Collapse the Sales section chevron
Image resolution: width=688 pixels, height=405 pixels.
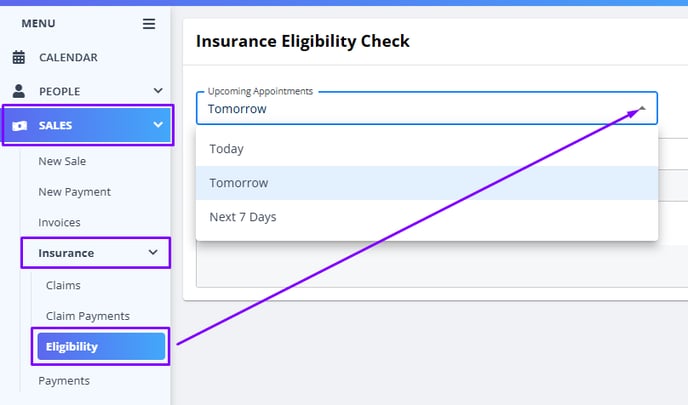click(158, 125)
